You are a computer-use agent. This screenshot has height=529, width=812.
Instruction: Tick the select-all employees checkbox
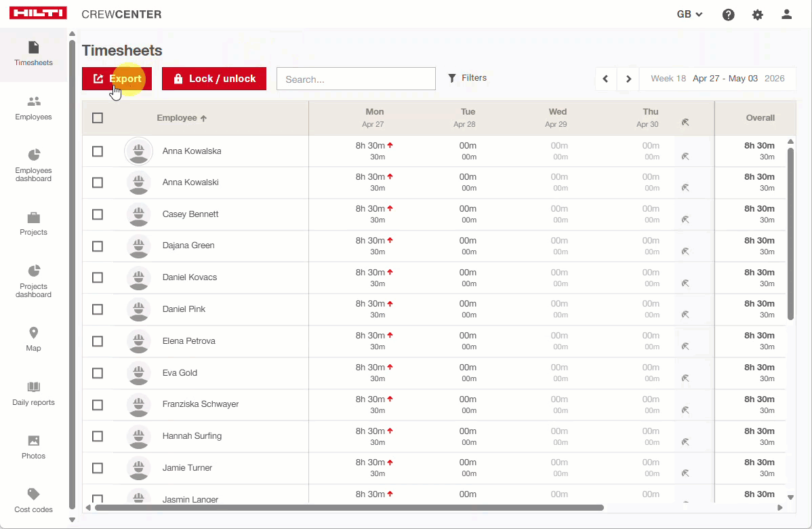(x=98, y=118)
